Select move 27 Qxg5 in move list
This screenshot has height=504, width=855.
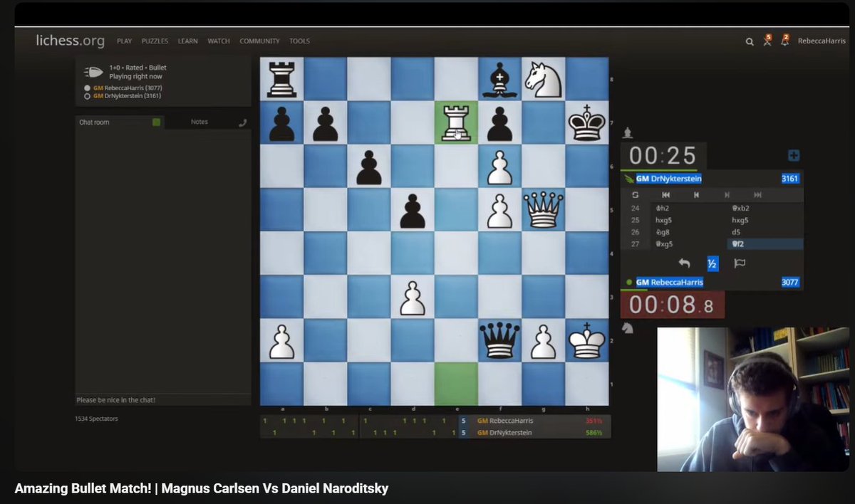[688, 244]
